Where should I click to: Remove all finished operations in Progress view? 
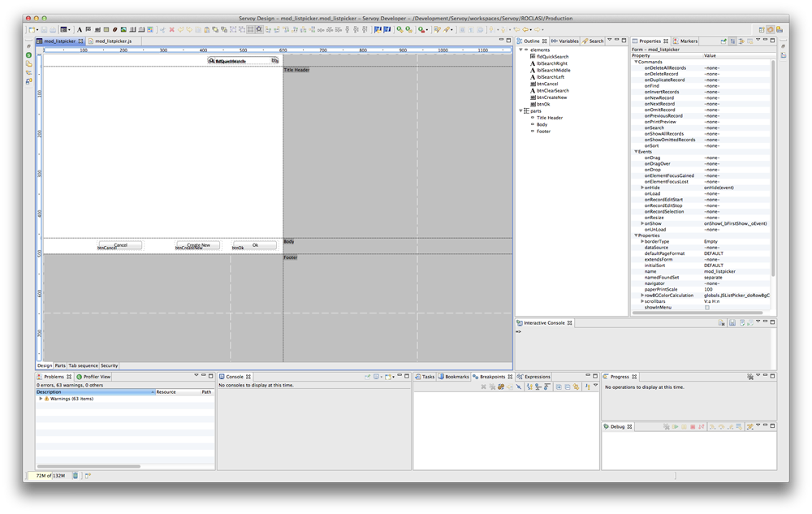click(749, 377)
